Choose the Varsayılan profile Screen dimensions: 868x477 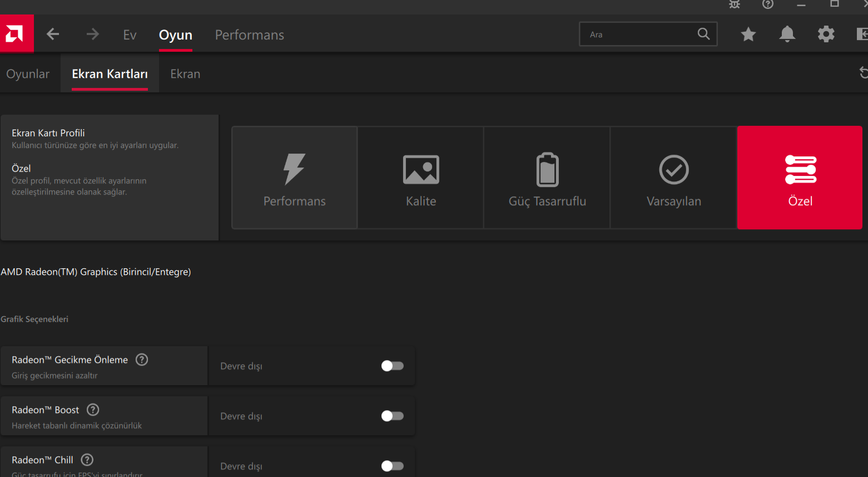tap(674, 178)
